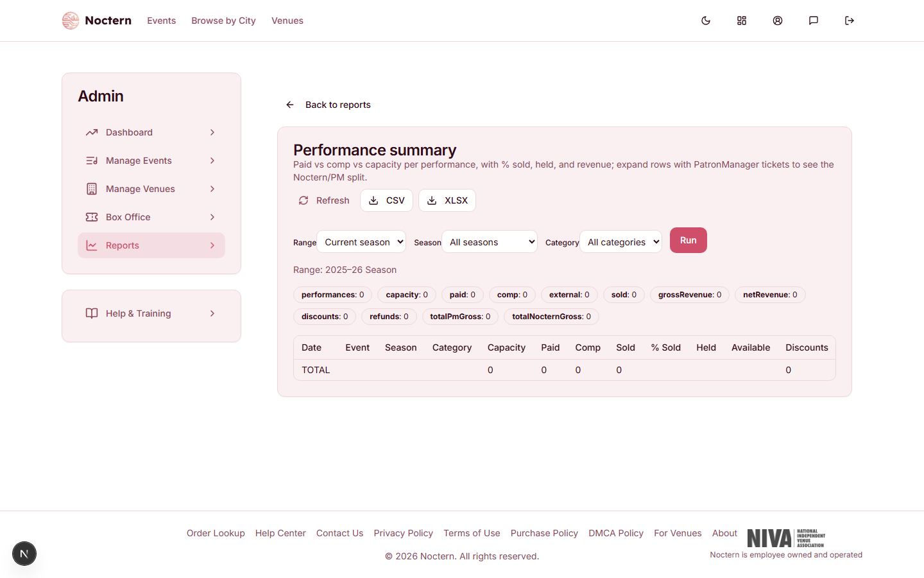Toggle dark mode moon icon

(706, 21)
